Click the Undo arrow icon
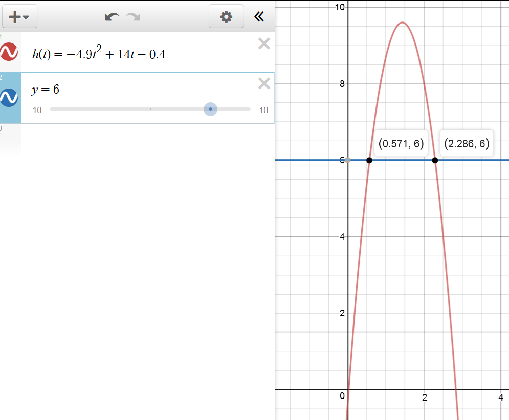This screenshot has height=420, width=509. click(111, 17)
